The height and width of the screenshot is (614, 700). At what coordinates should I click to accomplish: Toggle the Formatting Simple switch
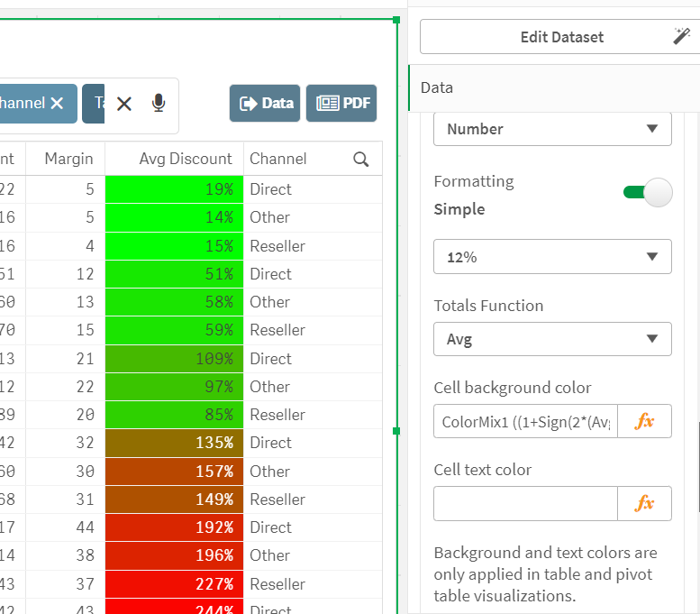pos(648,192)
